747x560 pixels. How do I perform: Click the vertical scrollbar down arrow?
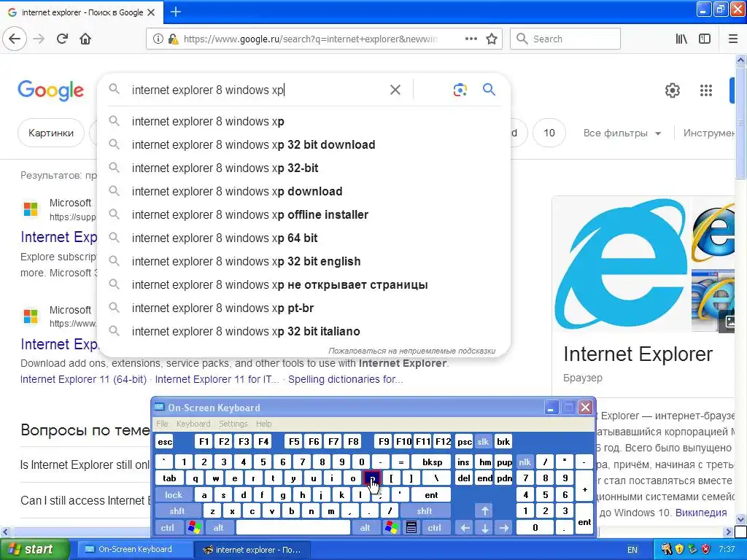click(x=740, y=519)
